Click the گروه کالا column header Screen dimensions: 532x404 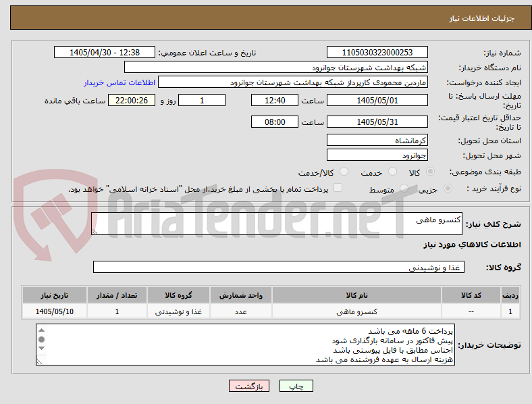click(178, 295)
